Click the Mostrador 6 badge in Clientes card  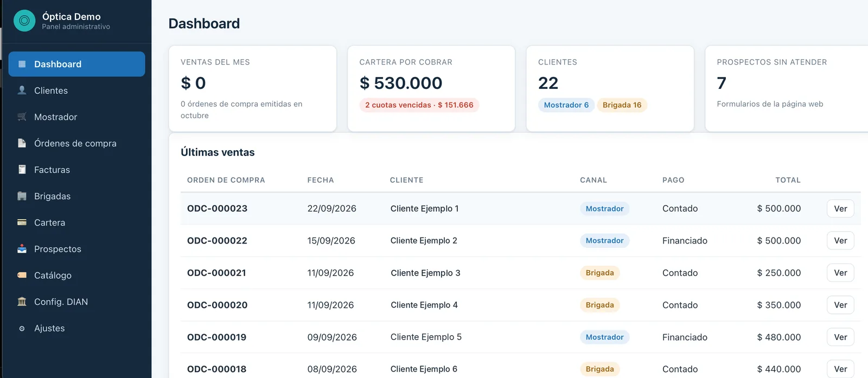point(566,105)
